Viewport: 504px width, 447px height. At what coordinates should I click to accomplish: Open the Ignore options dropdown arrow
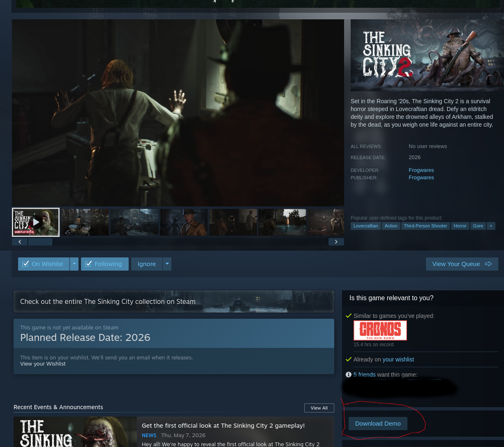click(167, 264)
